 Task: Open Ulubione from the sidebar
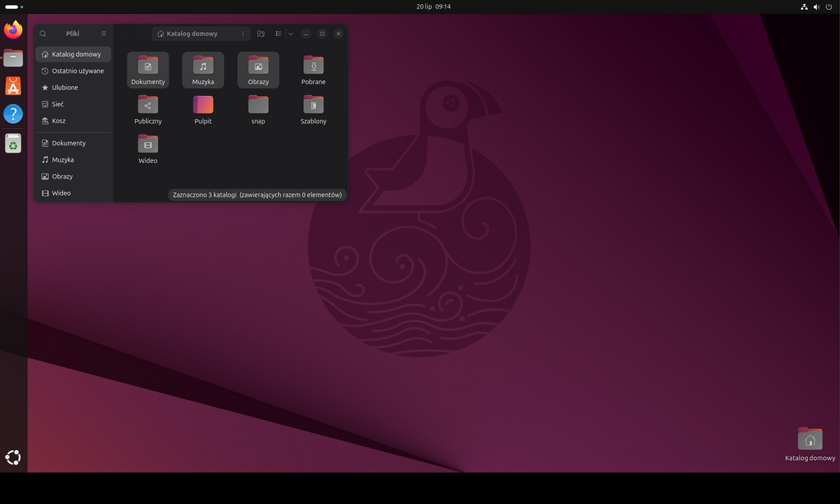tap(64, 87)
